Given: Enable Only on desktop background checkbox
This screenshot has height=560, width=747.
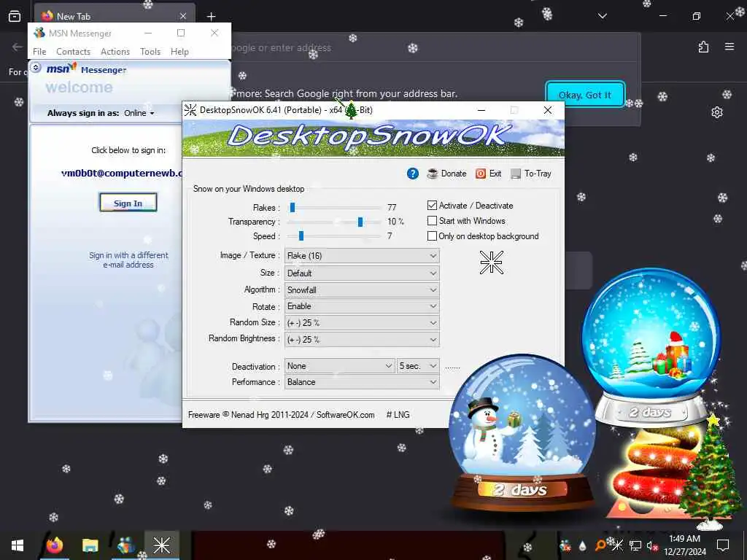Looking at the screenshot, I should pyautogui.click(x=432, y=236).
